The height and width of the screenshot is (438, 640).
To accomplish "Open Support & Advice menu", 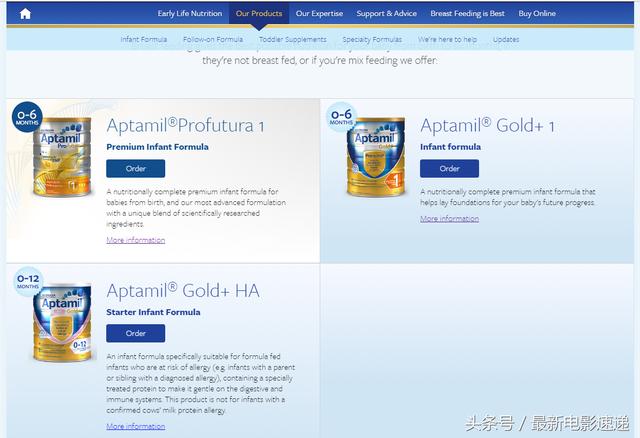I will (x=387, y=13).
